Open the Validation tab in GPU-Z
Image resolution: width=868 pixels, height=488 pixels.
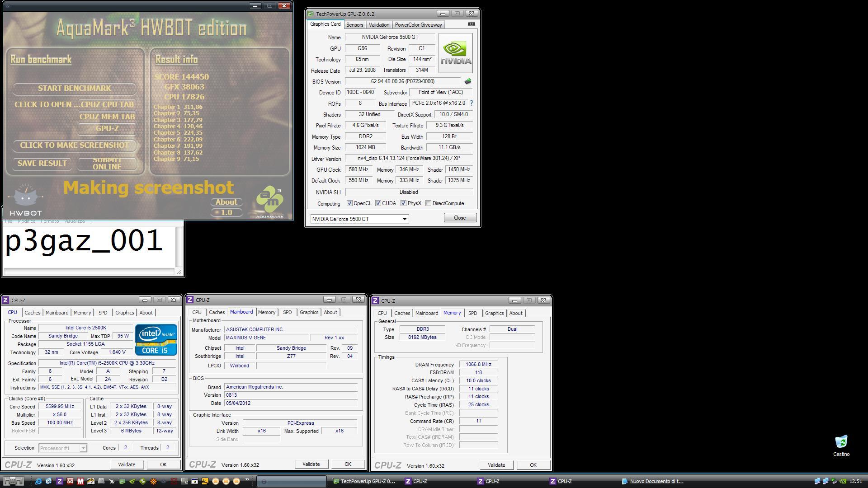tap(379, 25)
